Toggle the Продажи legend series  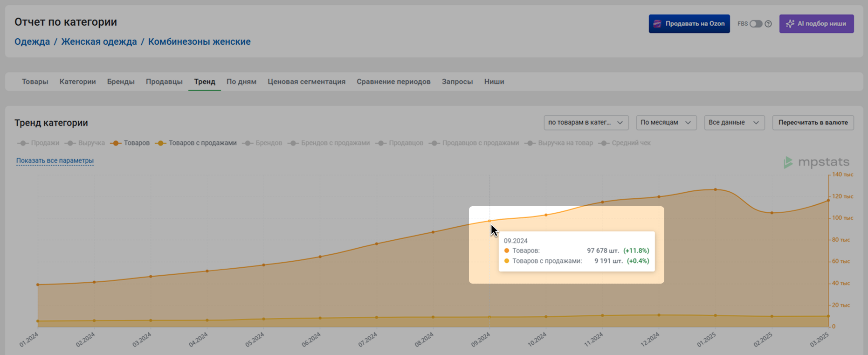38,143
